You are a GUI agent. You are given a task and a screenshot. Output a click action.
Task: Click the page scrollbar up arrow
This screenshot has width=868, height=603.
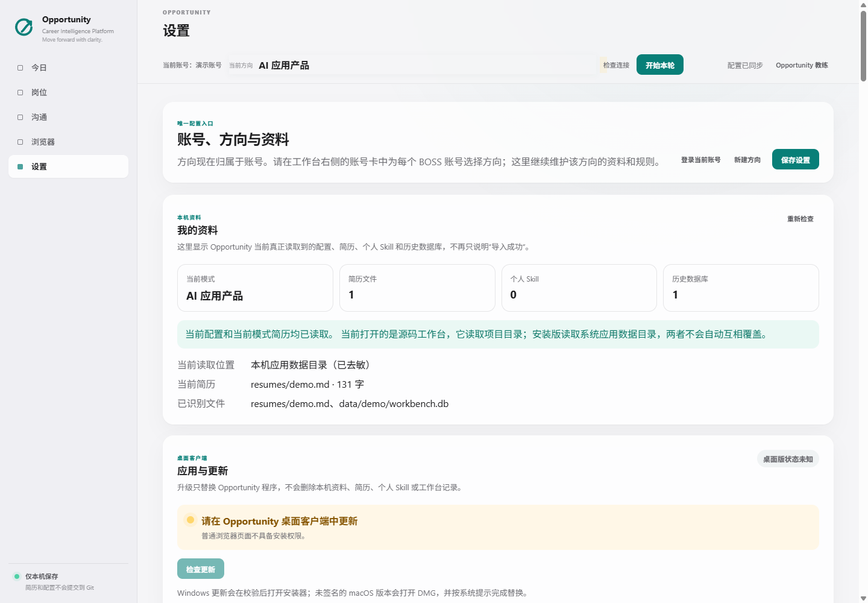(863, 4)
